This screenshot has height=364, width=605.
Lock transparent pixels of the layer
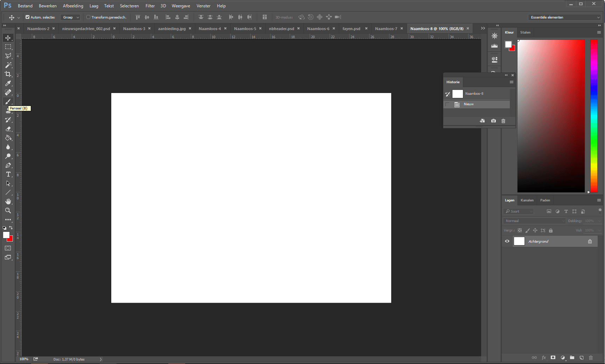point(520,230)
